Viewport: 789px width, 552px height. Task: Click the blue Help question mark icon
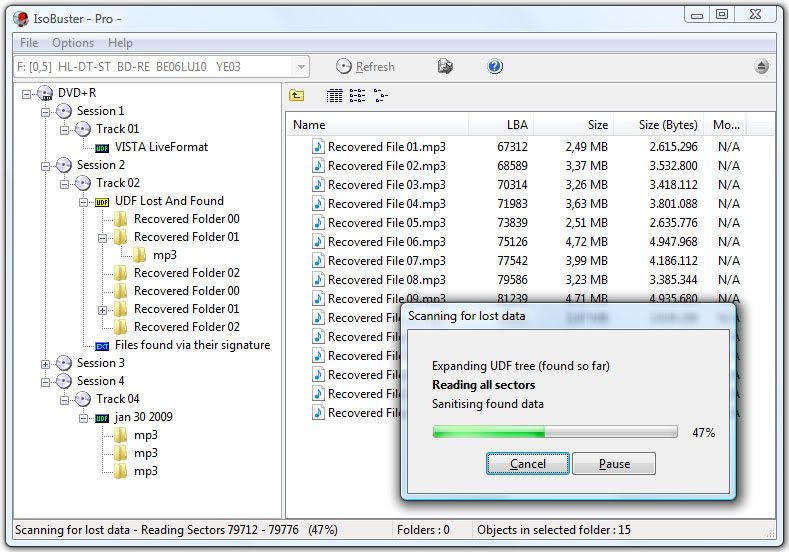pos(495,67)
